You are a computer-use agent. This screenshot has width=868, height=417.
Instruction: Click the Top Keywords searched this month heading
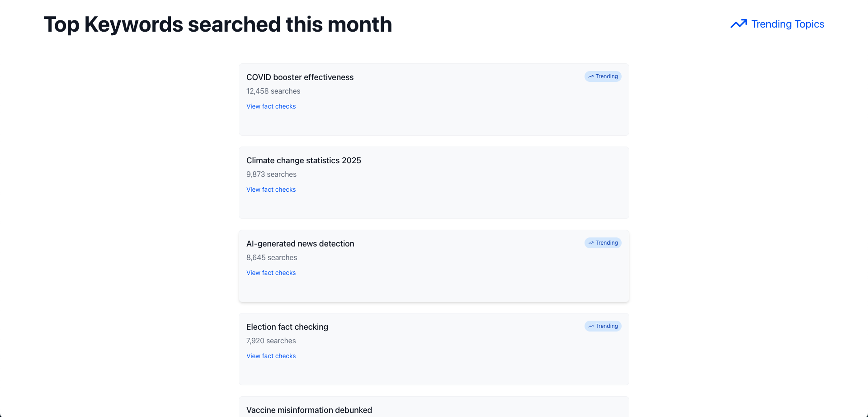tap(217, 24)
